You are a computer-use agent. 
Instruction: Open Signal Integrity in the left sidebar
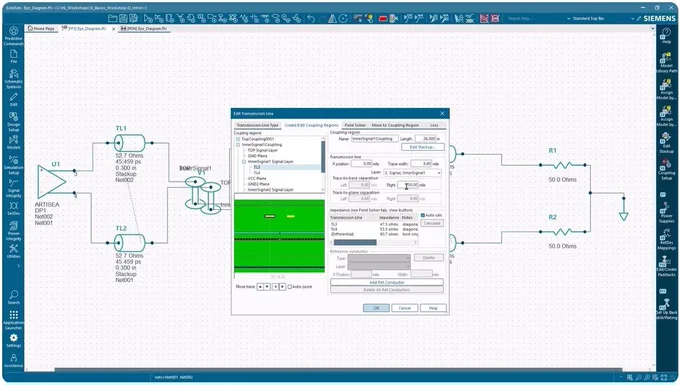[13, 188]
